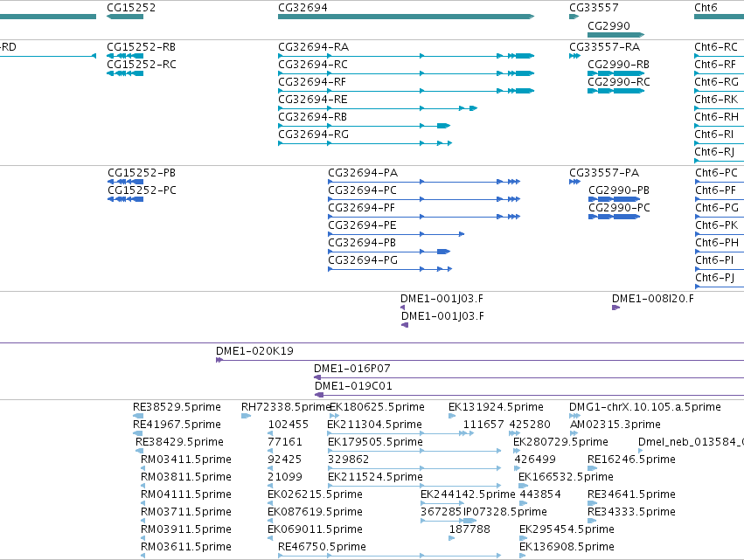The height and width of the screenshot is (560, 744).
Task: Select EST RE16246.5prime
Action: pos(631,460)
